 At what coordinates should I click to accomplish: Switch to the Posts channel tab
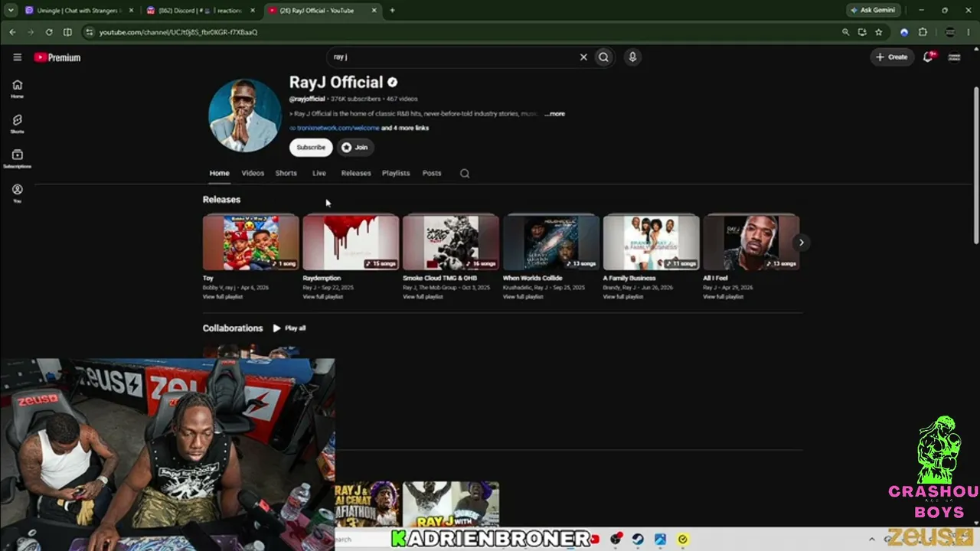click(x=432, y=173)
